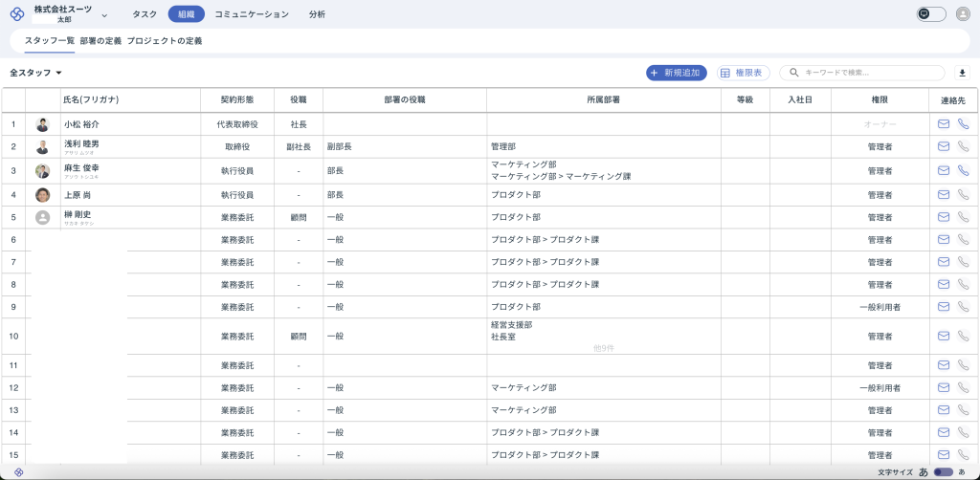Click profile photo of 上原 尚
Screen dimensions: 980x480
pyautogui.click(x=42, y=195)
